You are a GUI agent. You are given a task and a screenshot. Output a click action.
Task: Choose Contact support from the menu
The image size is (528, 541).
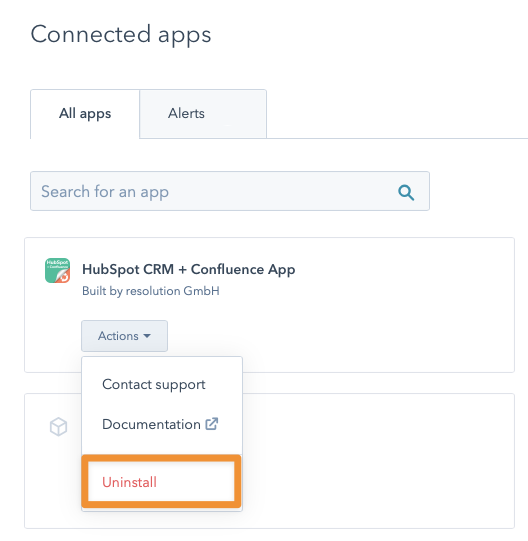pos(162,384)
